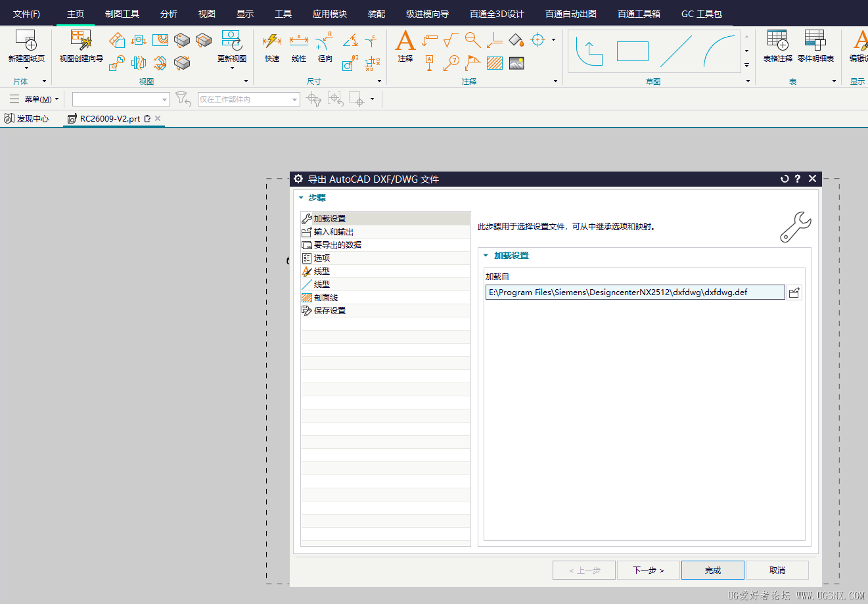Screen dimensions: 868x604
Task: Close the RC26009-V2.prt tab
Action: [158, 118]
